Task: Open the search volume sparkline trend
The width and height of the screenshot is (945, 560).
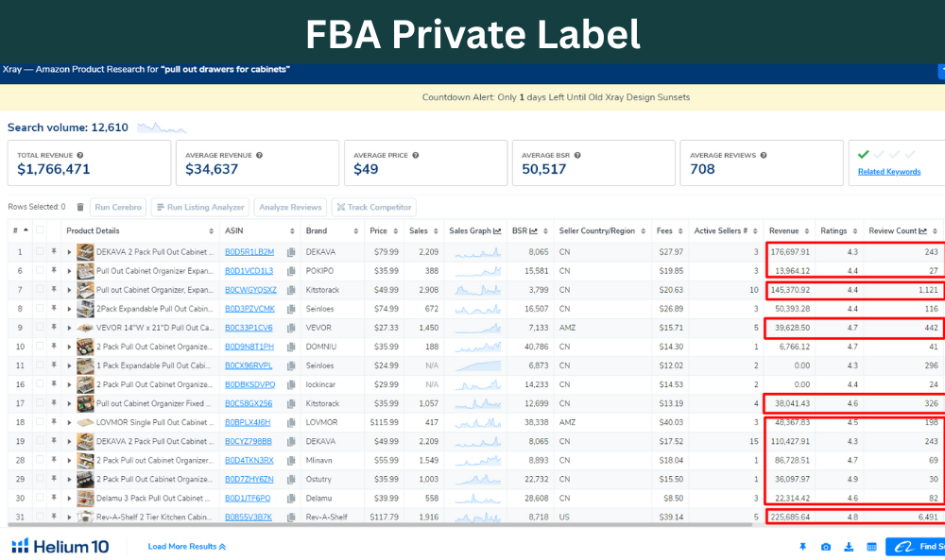Action: click(162, 127)
